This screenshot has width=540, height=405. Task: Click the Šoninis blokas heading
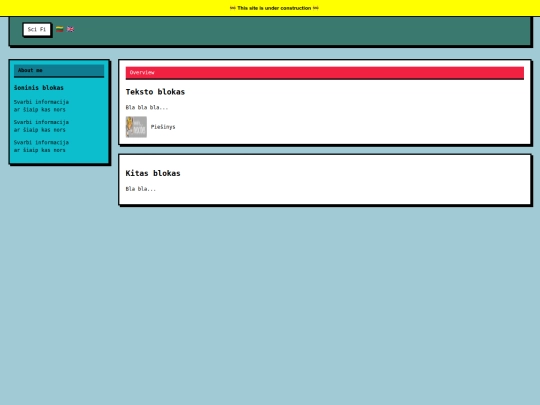click(x=39, y=88)
